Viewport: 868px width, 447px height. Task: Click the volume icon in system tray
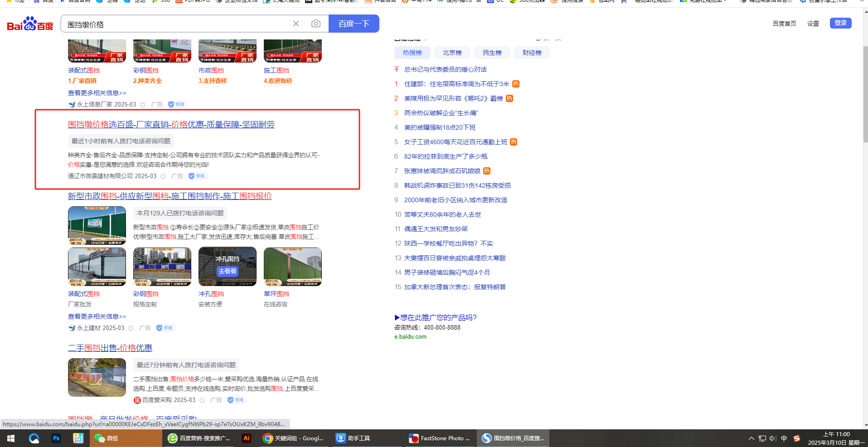pyautogui.click(x=773, y=438)
